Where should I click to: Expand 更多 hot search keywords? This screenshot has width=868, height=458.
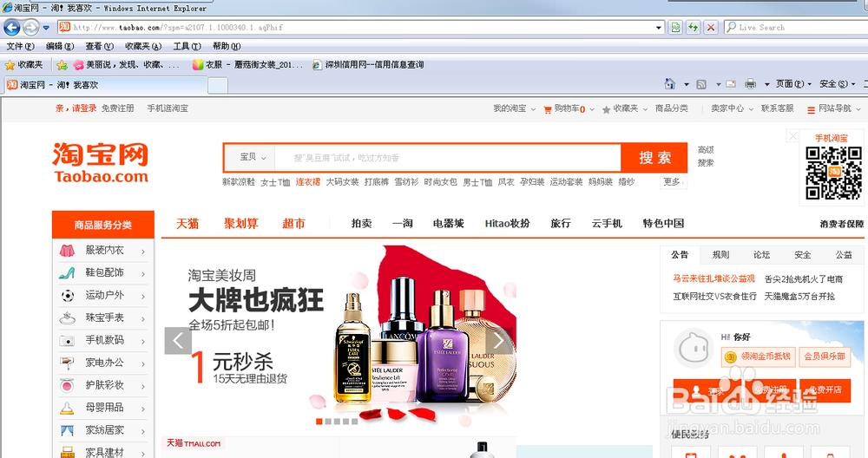(x=674, y=182)
